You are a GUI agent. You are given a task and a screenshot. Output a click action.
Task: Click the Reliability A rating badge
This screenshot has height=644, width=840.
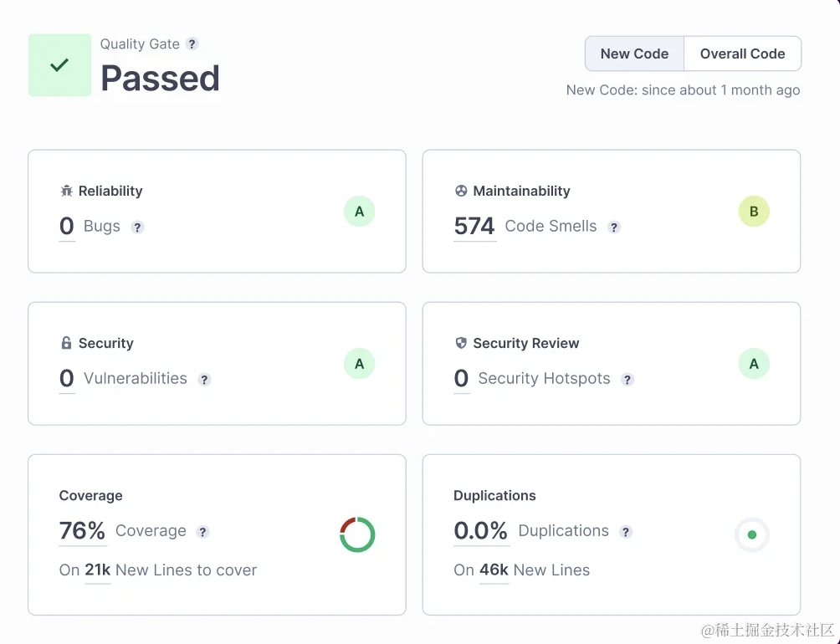coord(359,212)
